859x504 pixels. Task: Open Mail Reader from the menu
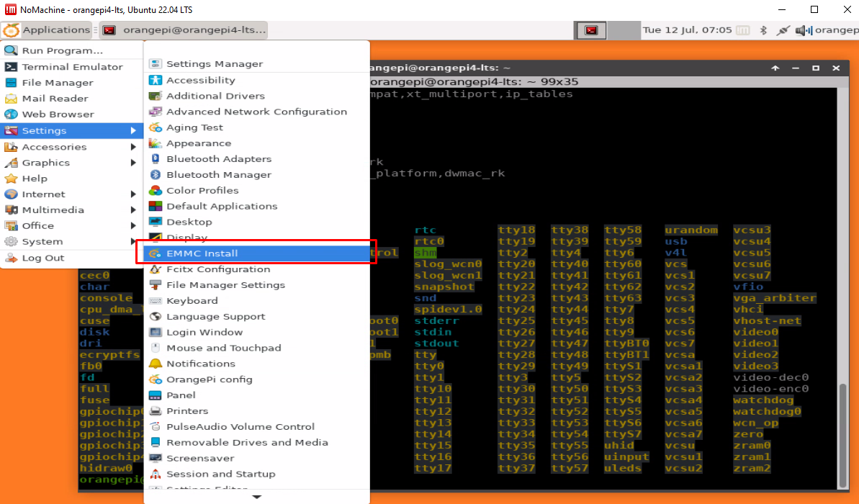(x=71, y=99)
